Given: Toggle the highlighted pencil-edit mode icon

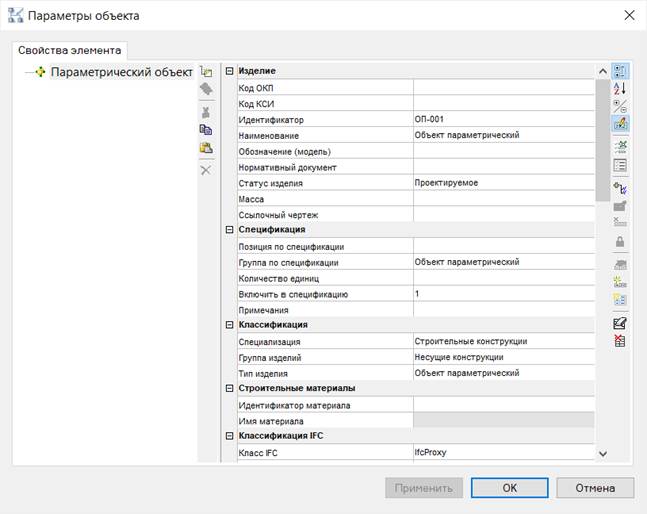Looking at the screenshot, I should click(620, 123).
